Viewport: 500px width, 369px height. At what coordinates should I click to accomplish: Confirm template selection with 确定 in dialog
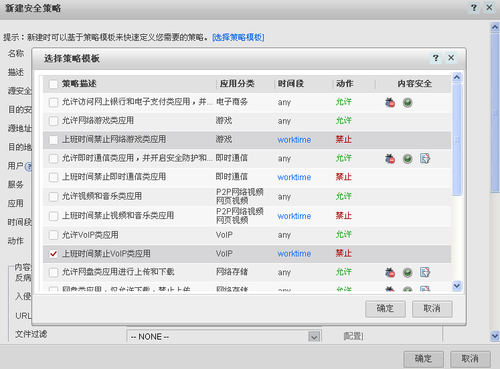[385, 309]
